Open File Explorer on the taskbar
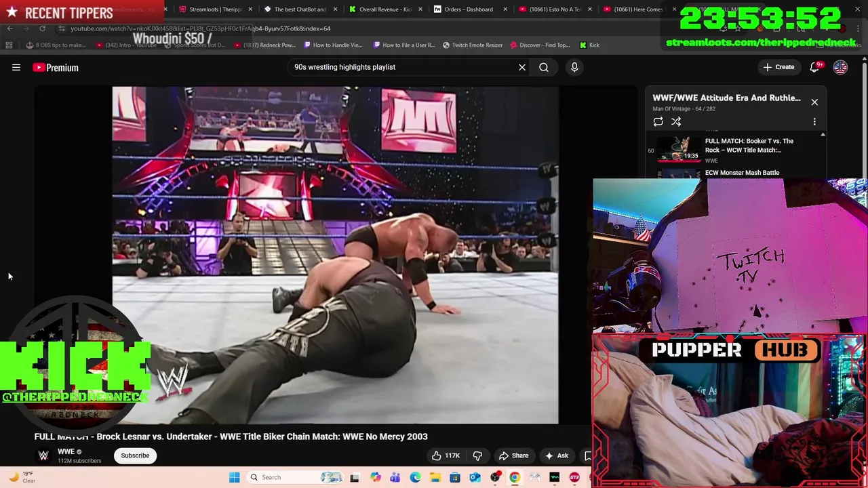 click(435, 477)
